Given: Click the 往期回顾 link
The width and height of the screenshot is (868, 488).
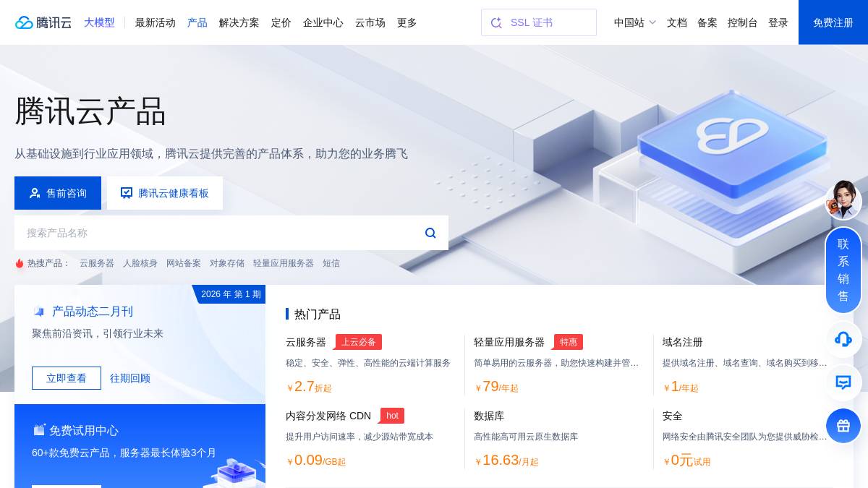Looking at the screenshot, I should tap(130, 378).
